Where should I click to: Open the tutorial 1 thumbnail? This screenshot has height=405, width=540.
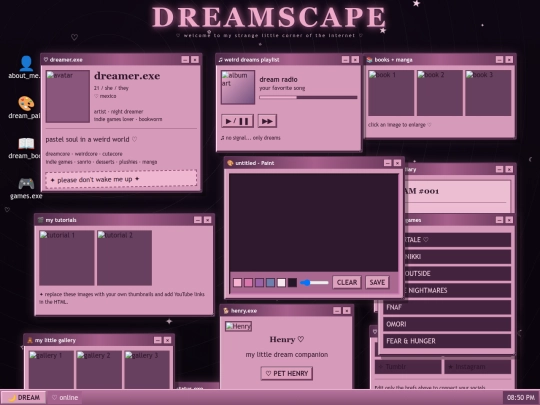pos(66,258)
